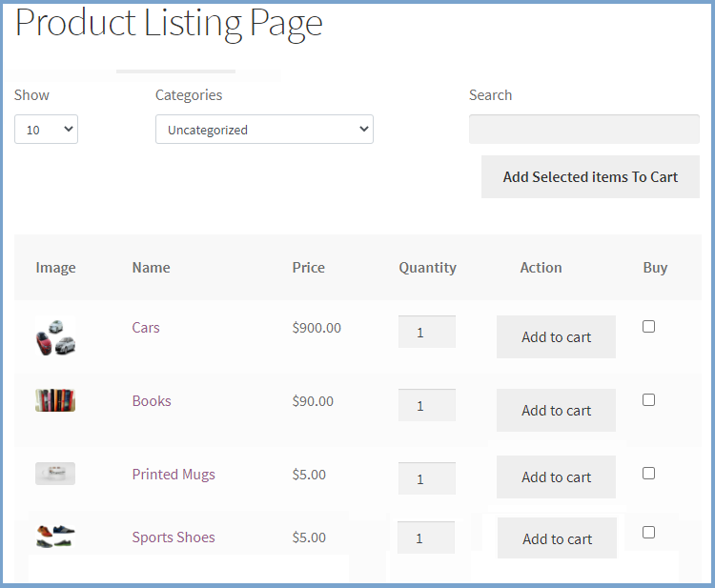The image size is (715, 588).
Task: Open the Printed Mugs product link
Action: [174, 475]
